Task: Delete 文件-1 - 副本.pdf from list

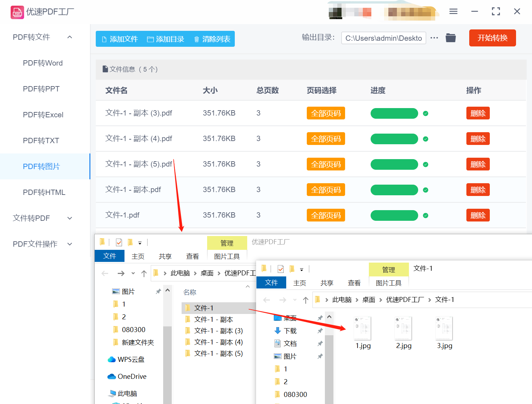Action: pyautogui.click(x=478, y=190)
